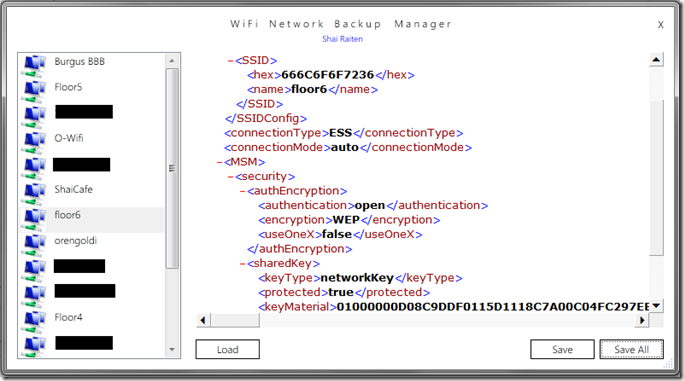Click the Save All button
Screen dimensions: 684x381
tap(632, 349)
